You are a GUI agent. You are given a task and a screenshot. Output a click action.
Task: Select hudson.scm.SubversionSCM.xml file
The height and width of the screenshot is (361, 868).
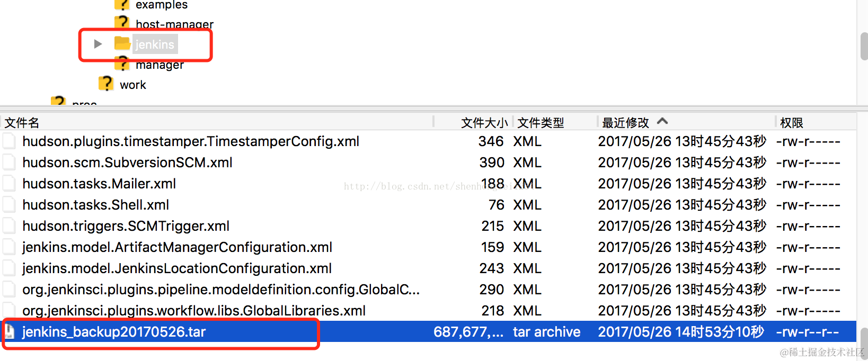127,163
